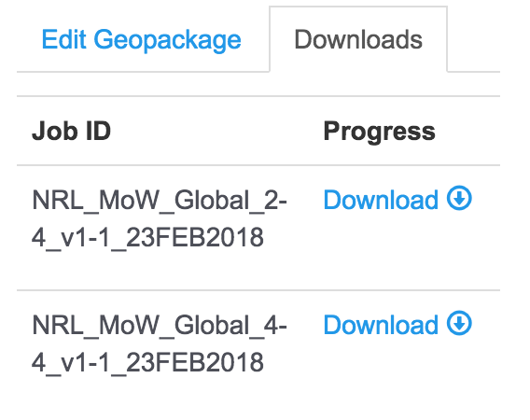Click the "4_v1-1_23FEB2018" text in second row

(147, 363)
